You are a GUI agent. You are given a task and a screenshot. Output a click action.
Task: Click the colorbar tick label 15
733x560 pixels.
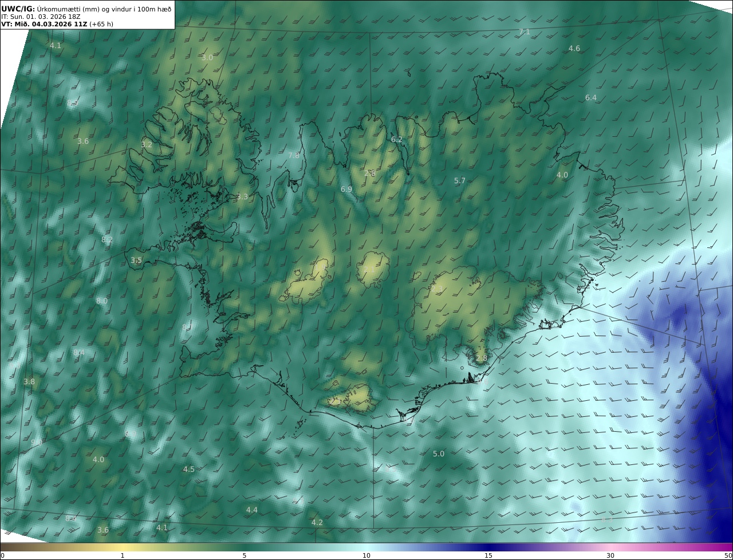[x=488, y=555]
